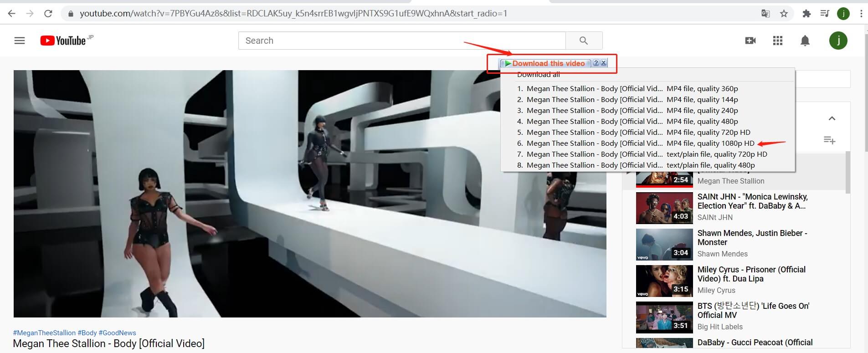Choose MP4 file quality 720p HD
The height and width of the screenshot is (353, 868).
(647, 132)
